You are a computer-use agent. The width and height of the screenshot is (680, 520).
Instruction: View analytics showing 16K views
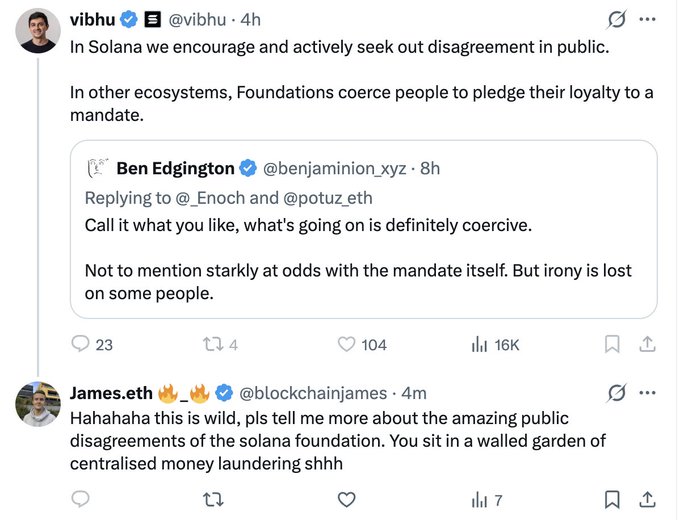click(x=481, y=345)
